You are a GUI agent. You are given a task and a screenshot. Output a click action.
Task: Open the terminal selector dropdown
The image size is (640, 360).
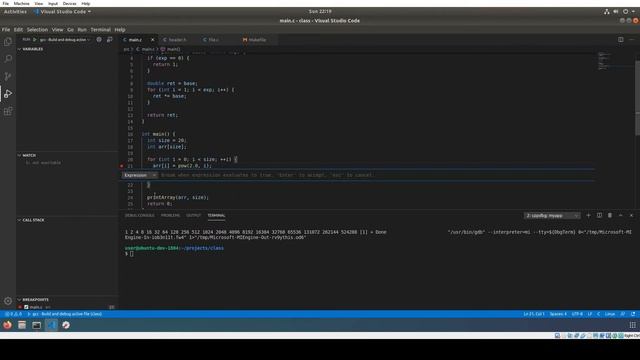pyautogui.click(x=551, y=216)
